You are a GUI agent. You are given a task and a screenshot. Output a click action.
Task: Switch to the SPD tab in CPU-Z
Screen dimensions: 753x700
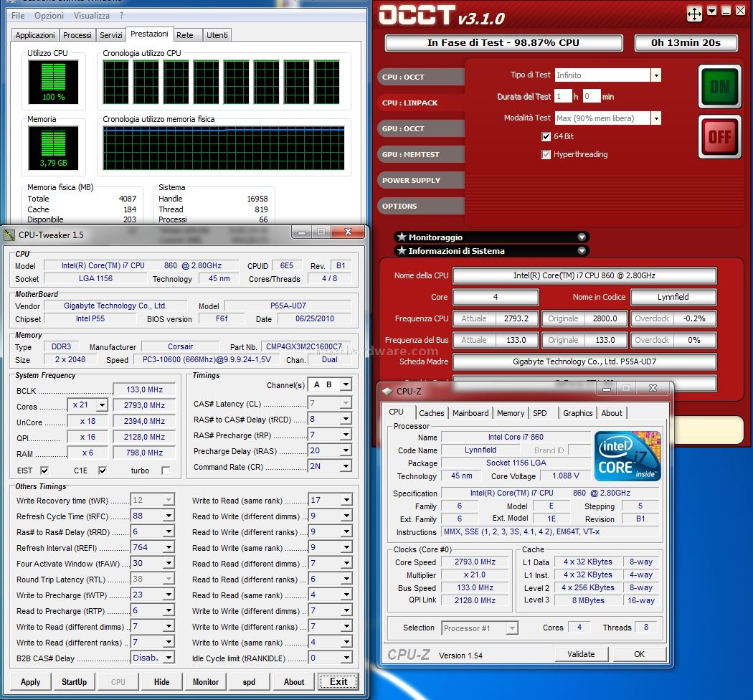click(x=540, y=412)
